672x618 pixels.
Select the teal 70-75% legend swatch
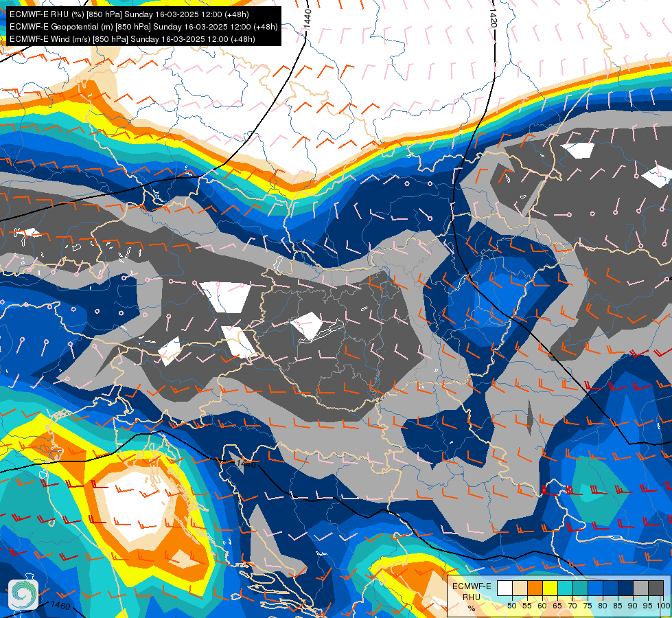[580, 588]
